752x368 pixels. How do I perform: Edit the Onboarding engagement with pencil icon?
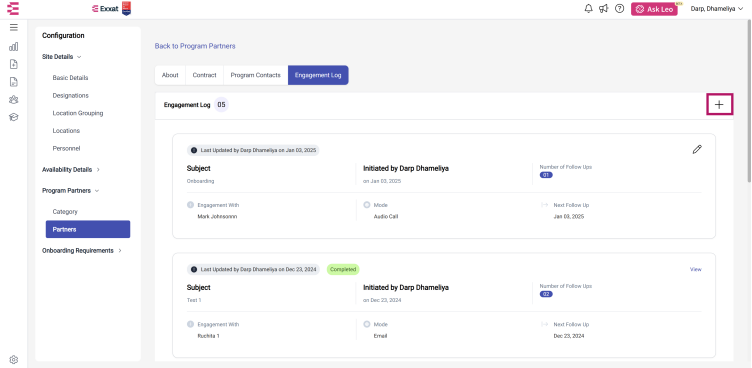tap(697, 150)
